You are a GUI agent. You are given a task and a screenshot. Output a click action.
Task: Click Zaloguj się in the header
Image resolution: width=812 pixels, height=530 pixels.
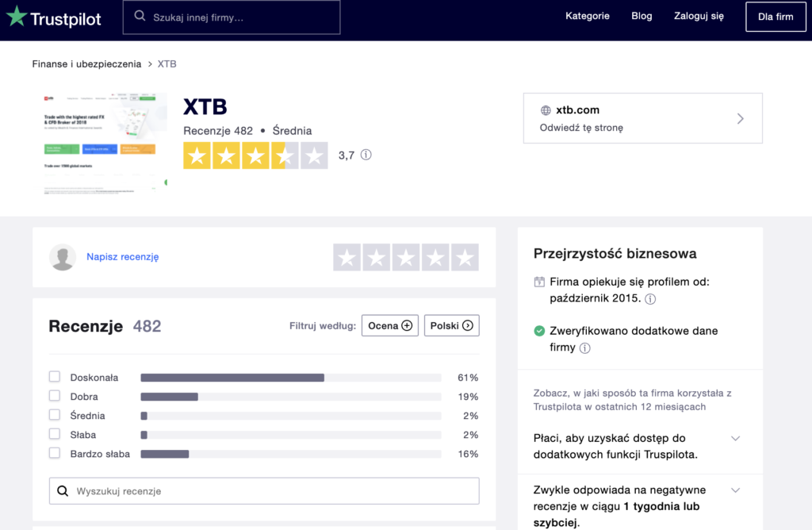[699, 16]
